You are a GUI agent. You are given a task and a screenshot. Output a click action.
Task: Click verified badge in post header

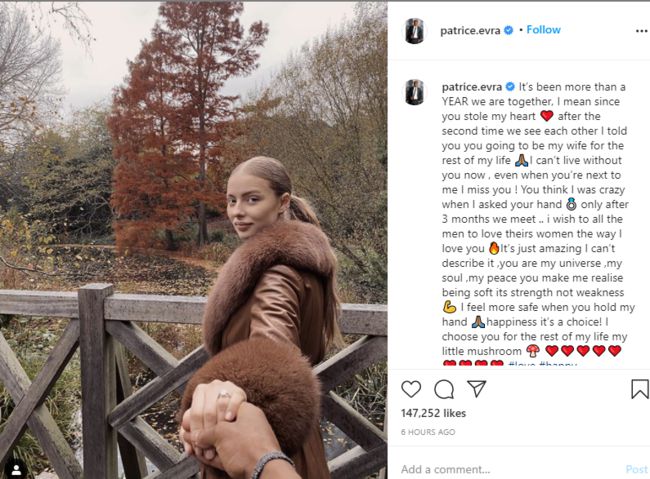[509, 30]
